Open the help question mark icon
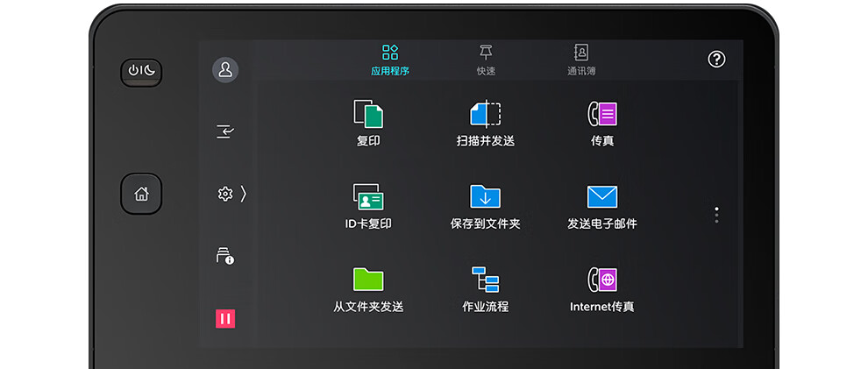Screen dimensions: 868x369 (717, 60)
